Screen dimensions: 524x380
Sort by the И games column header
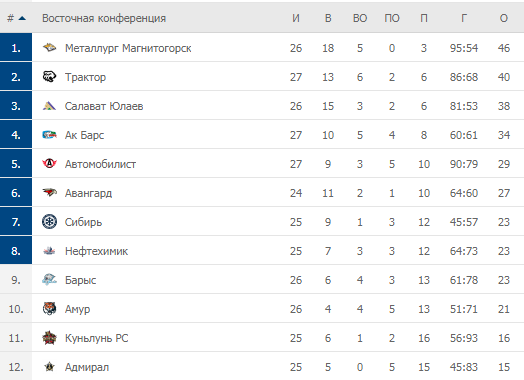pyautogui.click(x=296, y=18)
